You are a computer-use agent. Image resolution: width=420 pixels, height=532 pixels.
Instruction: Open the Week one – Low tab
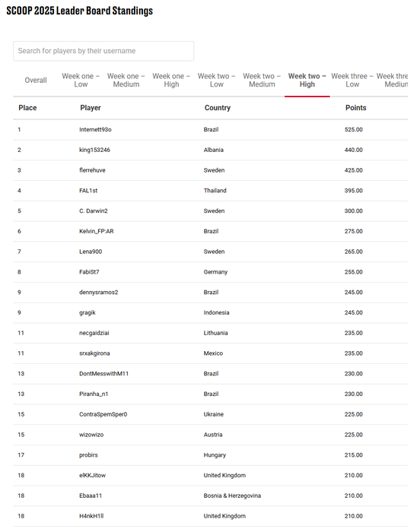tap(81, 81)
